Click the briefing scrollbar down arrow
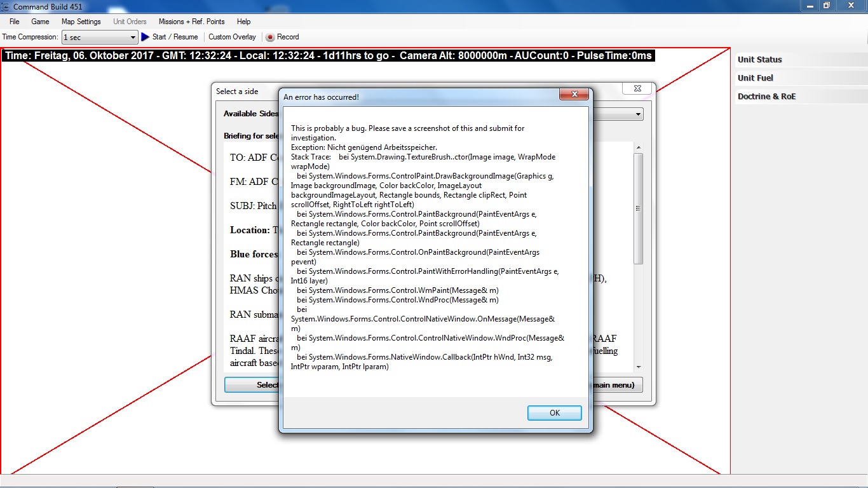 pos(638,367)
